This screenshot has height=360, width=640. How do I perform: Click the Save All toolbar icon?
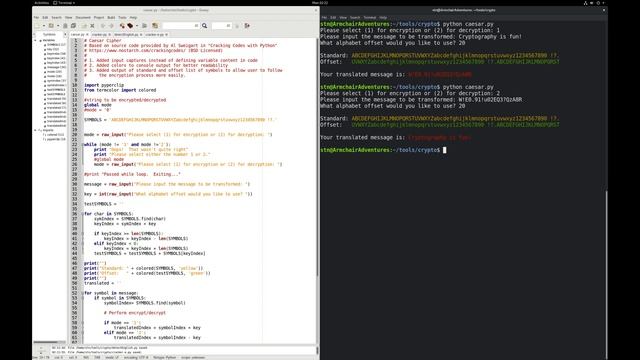(x=73, y=26)
